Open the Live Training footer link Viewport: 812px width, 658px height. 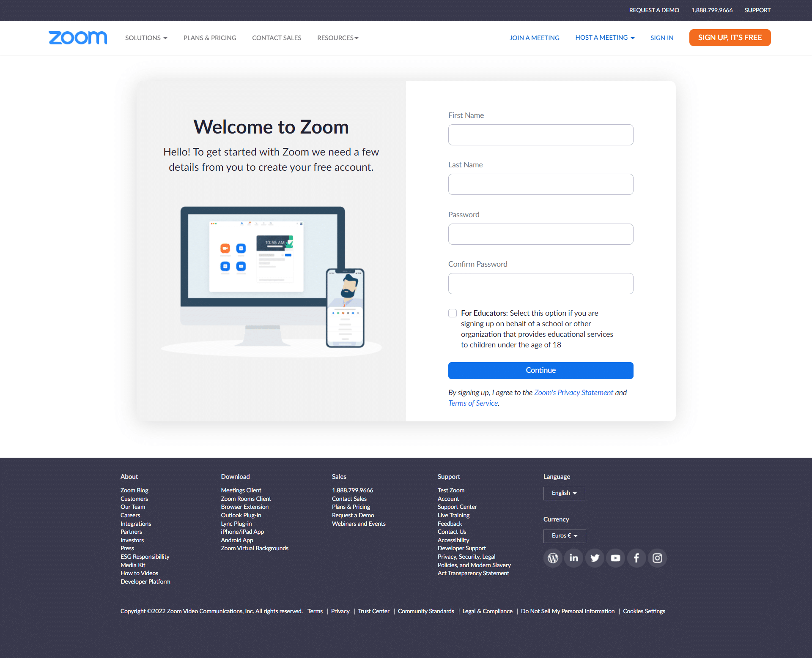click(x=454, y=515)
